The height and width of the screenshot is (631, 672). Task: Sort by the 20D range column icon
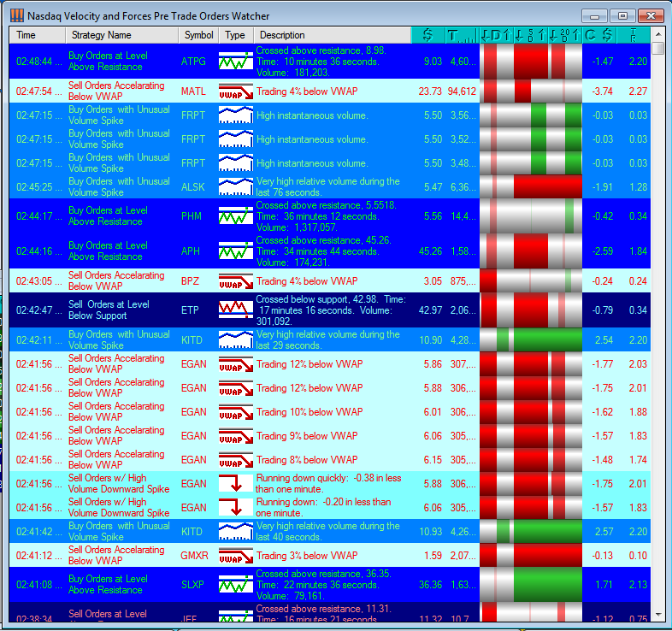(565, 35)
